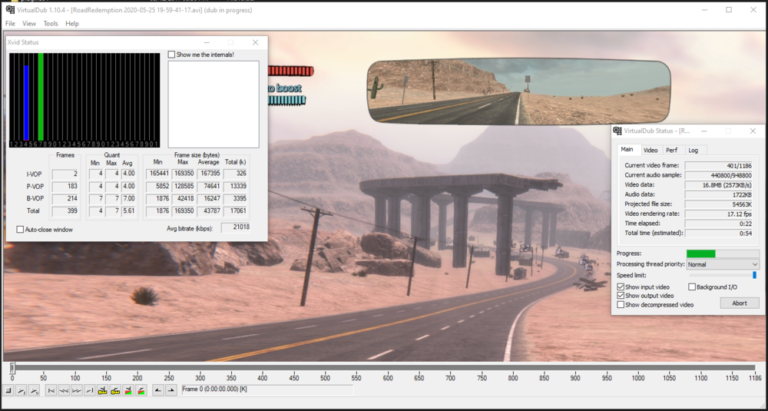The width and height of the screenshot is (768, 411).
Task: Start input playback from the toolbar
Action: pos(21,390)
